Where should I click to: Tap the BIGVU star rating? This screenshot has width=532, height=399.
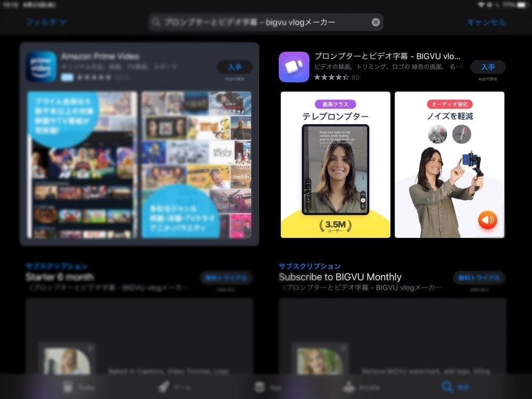click(x=331, y=77)
